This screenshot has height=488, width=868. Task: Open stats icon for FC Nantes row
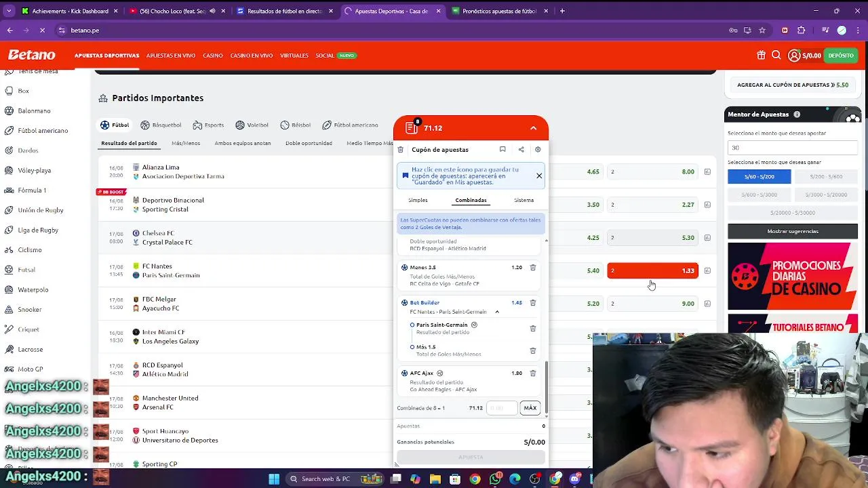707,271
